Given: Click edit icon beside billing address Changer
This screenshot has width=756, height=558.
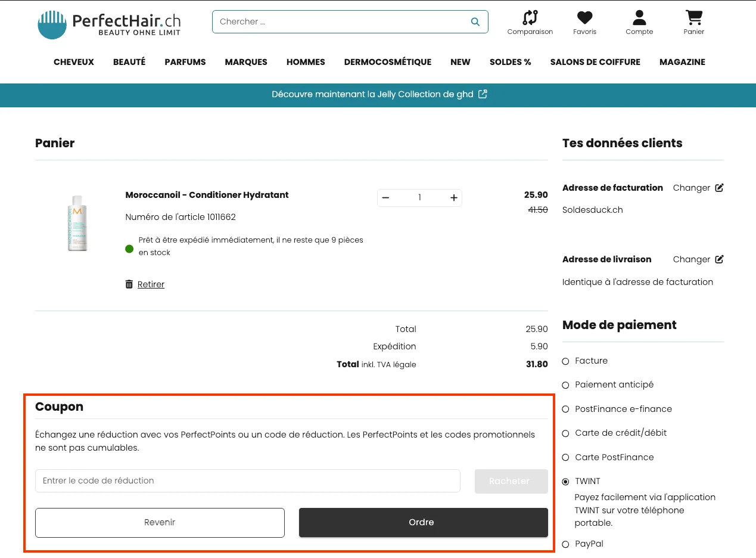Looking at the screenshot, I should point(719,188).
